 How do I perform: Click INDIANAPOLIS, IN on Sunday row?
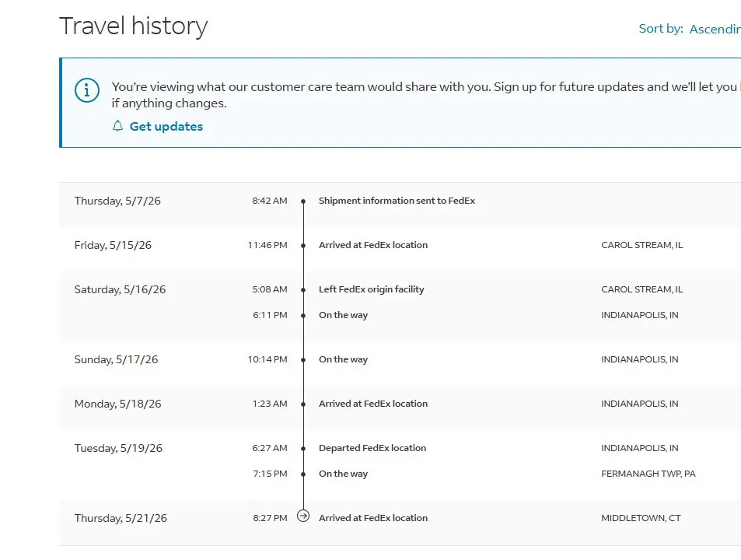point(639,359)
